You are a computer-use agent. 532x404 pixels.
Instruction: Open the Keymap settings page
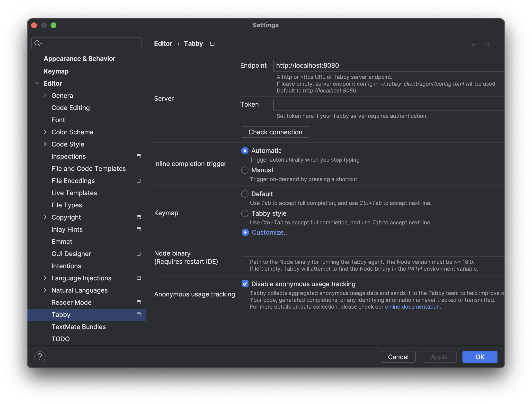click(56, 71)
